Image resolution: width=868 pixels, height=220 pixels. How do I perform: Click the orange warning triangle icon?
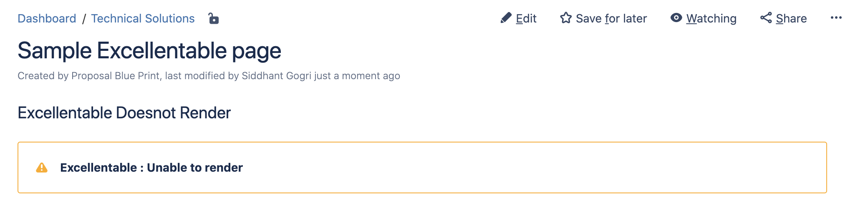coord(42,167)
